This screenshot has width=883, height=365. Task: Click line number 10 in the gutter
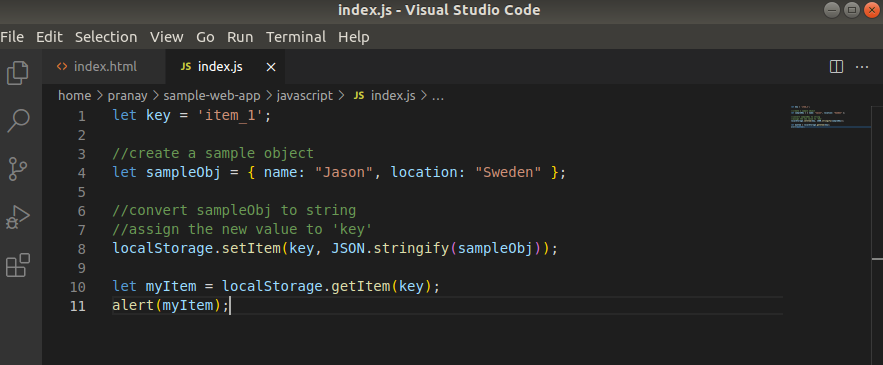pyautogui.click(x=78, y=287)
